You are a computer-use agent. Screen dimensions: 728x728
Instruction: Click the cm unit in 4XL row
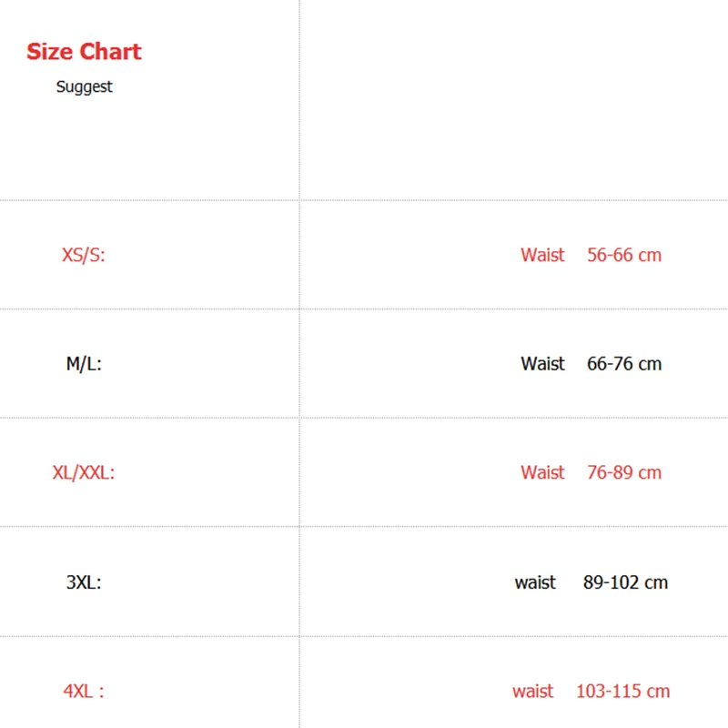[x=659, y=692]
